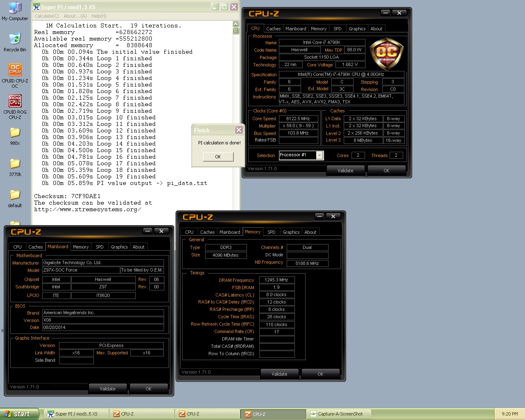525x420 pixels.
Task: Select Graphics tab in Memory window
Action: tap(291, 232)
